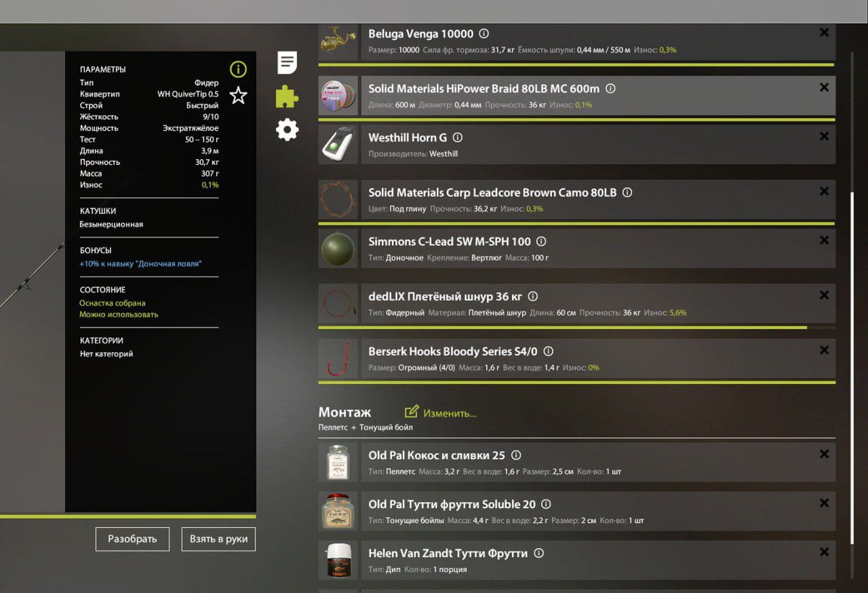Remove the Carp Leadcore Brown Camo 80LB
This screenshot has width=868, height=593.
point(824,192)
